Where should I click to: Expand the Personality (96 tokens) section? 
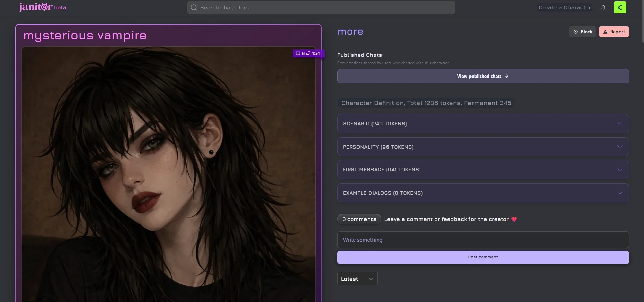(483, 147)
